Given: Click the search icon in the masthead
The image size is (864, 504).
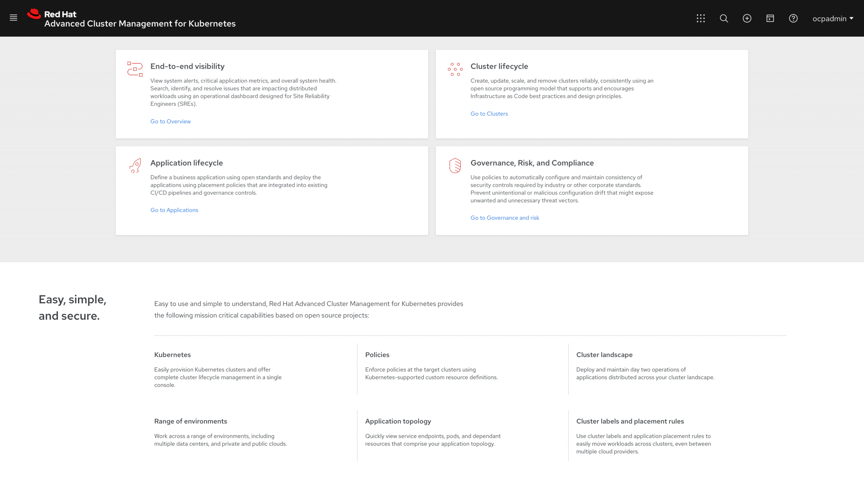Looking at the screenshot, I should tap(724, 18).
